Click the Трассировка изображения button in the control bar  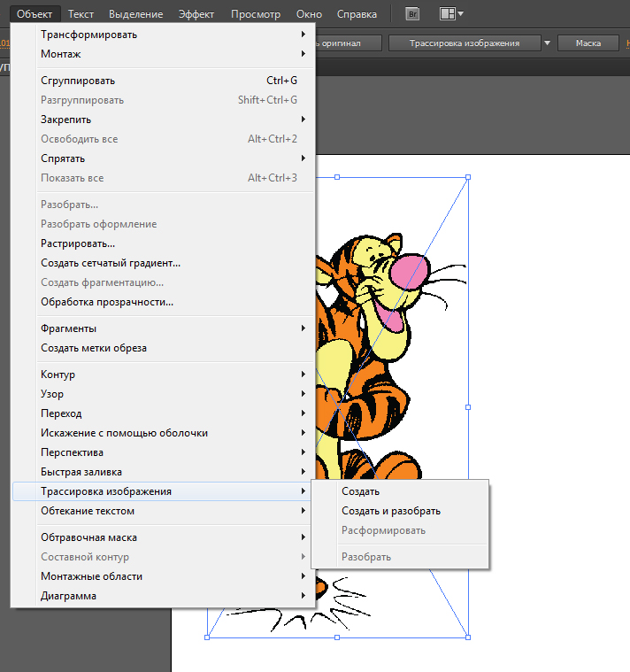click(x=465, y=42)
